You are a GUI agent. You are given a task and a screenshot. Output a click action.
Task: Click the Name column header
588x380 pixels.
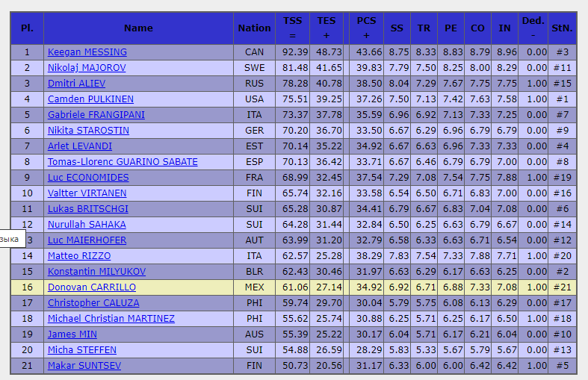click(138, 28)
